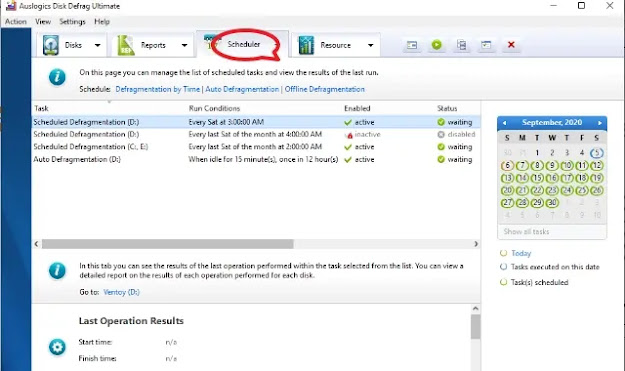
Task: Click the Disks drive icon
Action: coord(51,45)
